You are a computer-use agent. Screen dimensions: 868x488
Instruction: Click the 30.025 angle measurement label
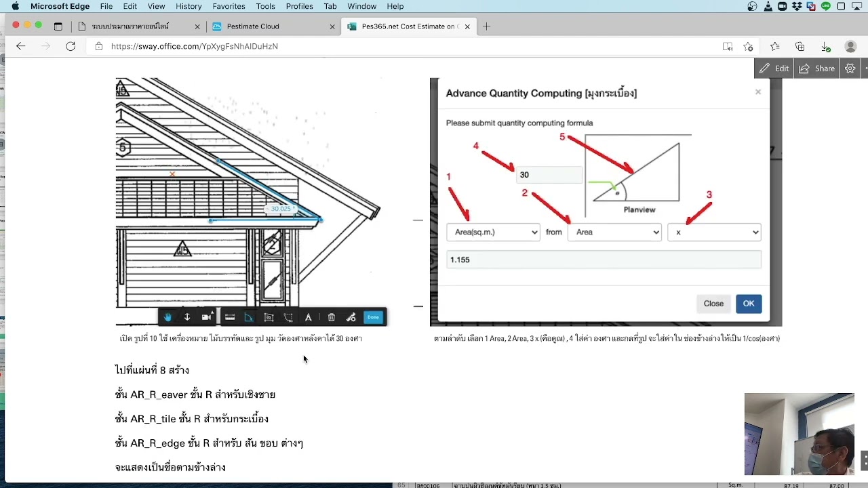coord(280,209)
